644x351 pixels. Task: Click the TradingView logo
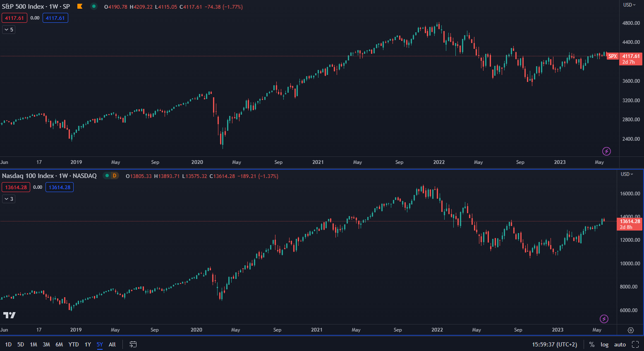[9, 315]
